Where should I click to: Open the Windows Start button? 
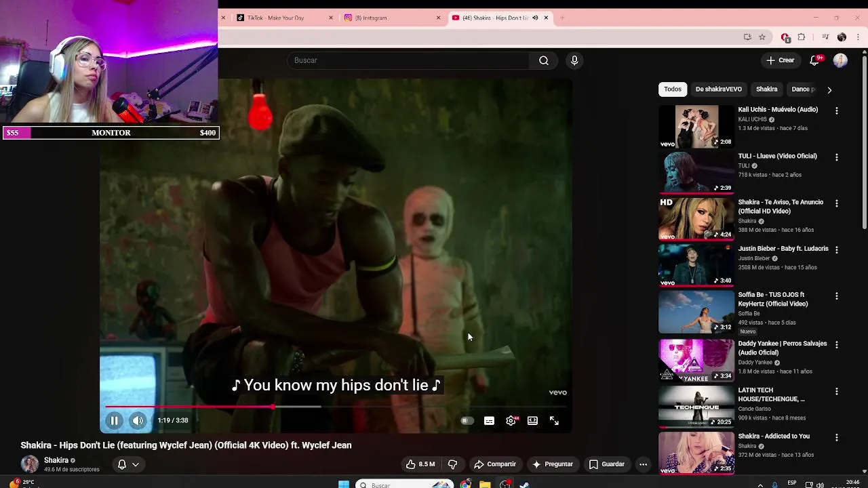[x=344, y=485]
